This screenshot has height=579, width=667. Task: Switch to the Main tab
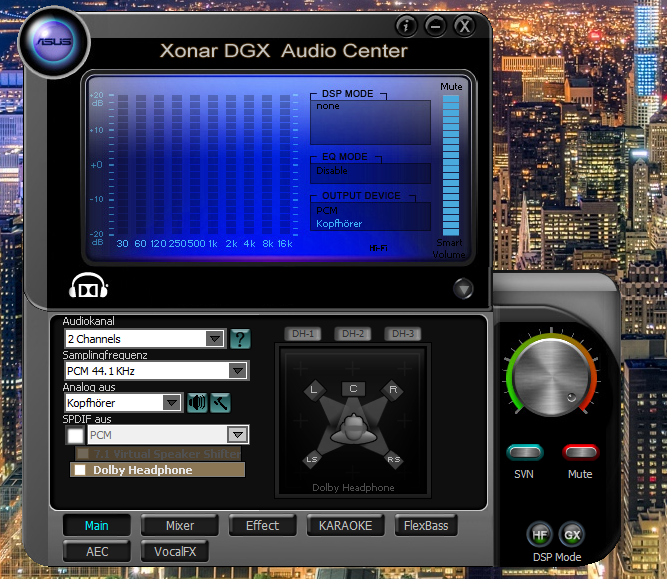(97, 525)
